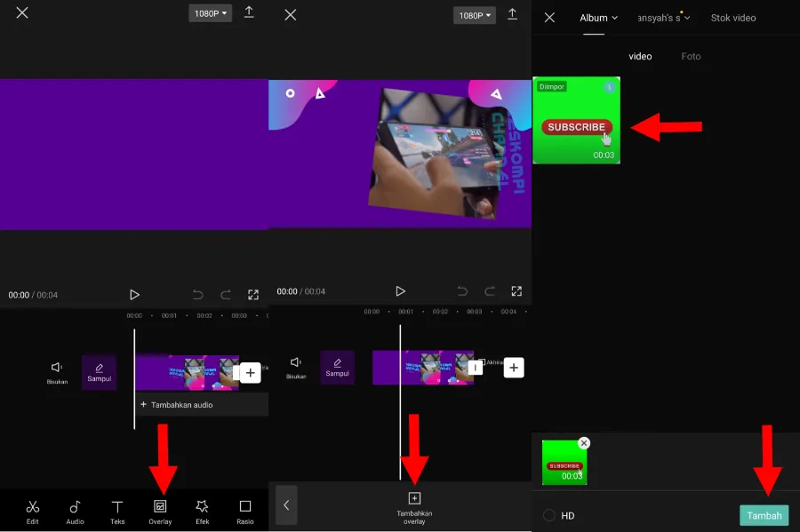Screen dimensions: 800x532
Task: Edit the cover with Sampul in the middle editor
Action: coord(337,368)
